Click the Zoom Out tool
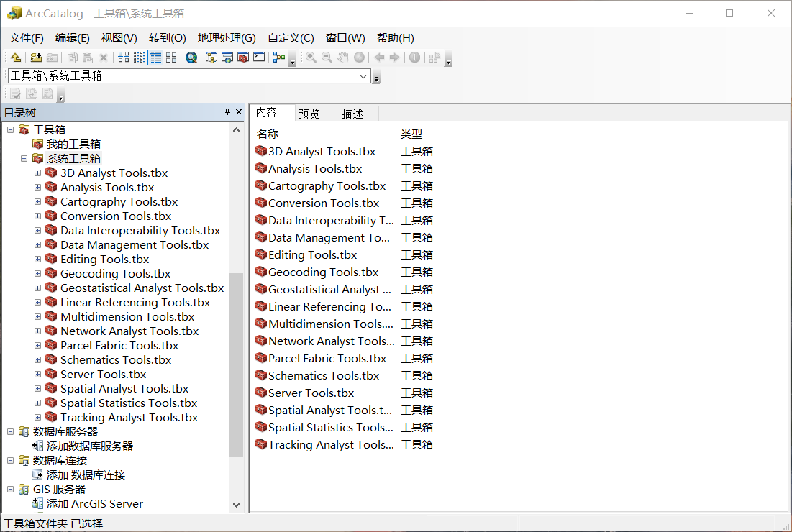 (327, 58)
